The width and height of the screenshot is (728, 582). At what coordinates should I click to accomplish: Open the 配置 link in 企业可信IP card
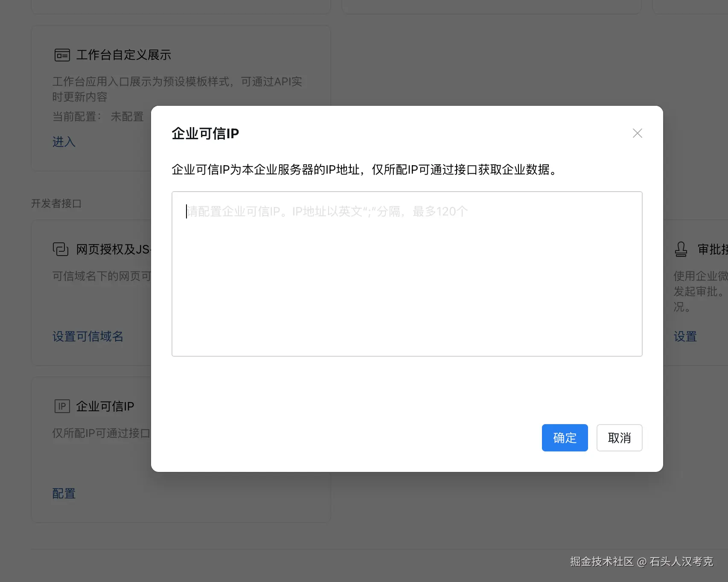coord(64,493)
